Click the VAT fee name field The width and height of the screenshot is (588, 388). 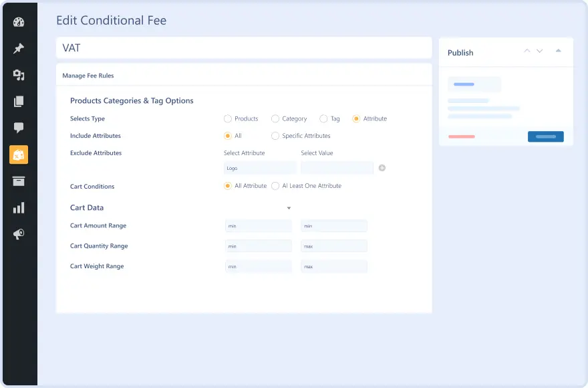[x=244, y=47]
